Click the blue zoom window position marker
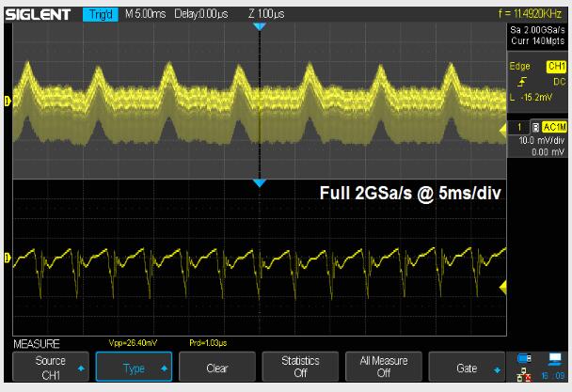This screenshot has height=392, width=572. click(260, 183)
